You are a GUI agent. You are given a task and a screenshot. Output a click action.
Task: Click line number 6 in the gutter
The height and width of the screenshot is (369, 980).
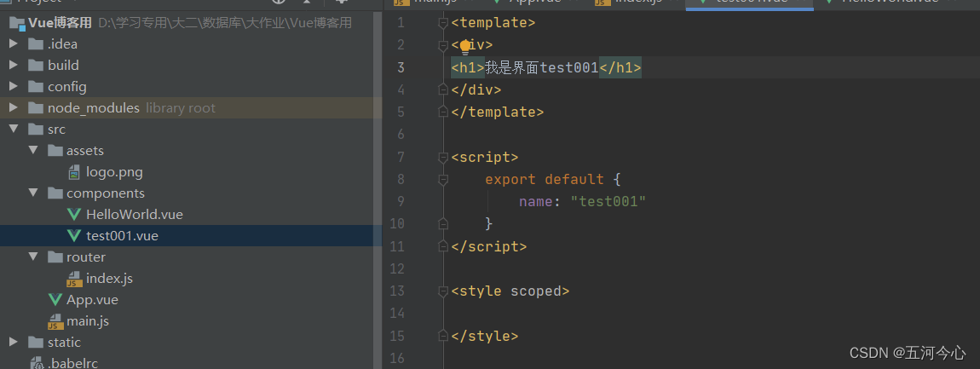tap(400, 135)
